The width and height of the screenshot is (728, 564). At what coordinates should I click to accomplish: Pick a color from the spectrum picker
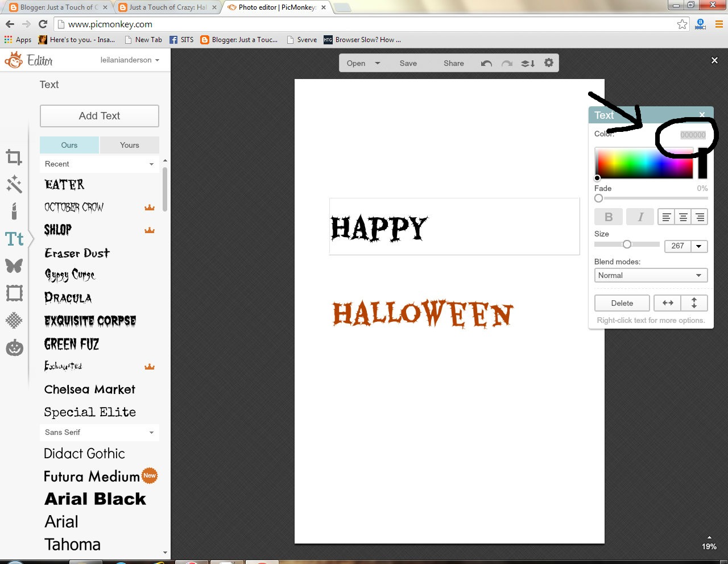coord(644,163)
